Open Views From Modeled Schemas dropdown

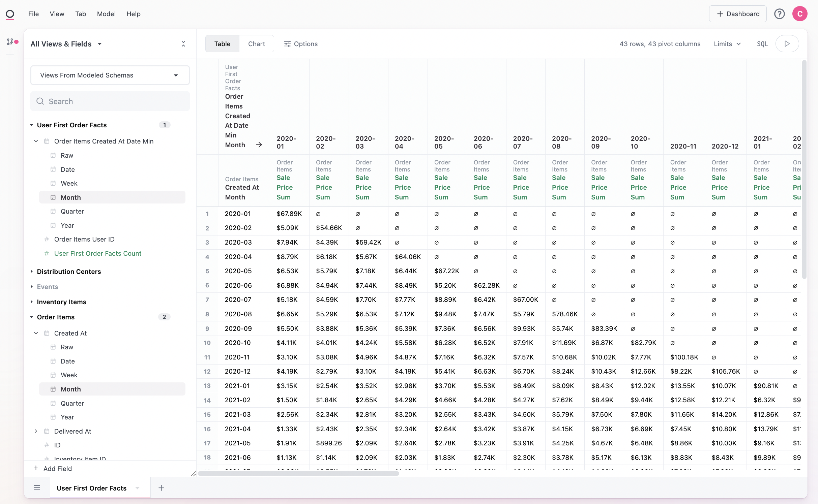[x=110, y=75]
